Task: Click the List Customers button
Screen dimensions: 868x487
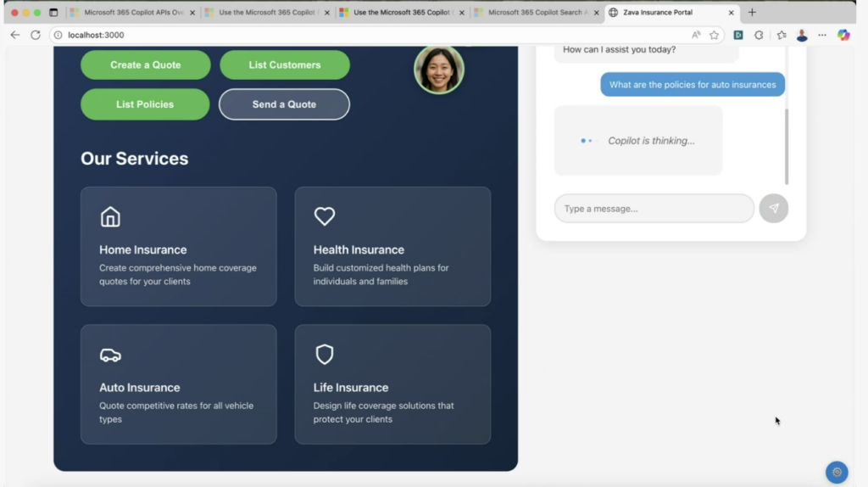Action: tap(285, 64)
